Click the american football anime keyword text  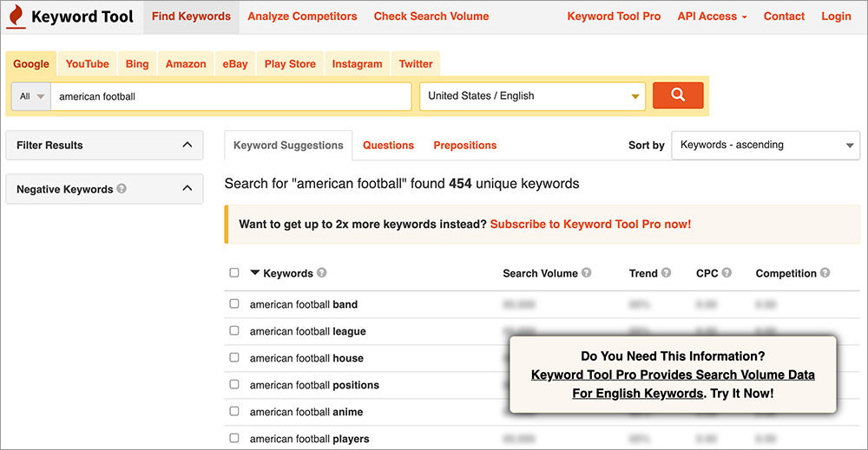(x=306, y=412)
